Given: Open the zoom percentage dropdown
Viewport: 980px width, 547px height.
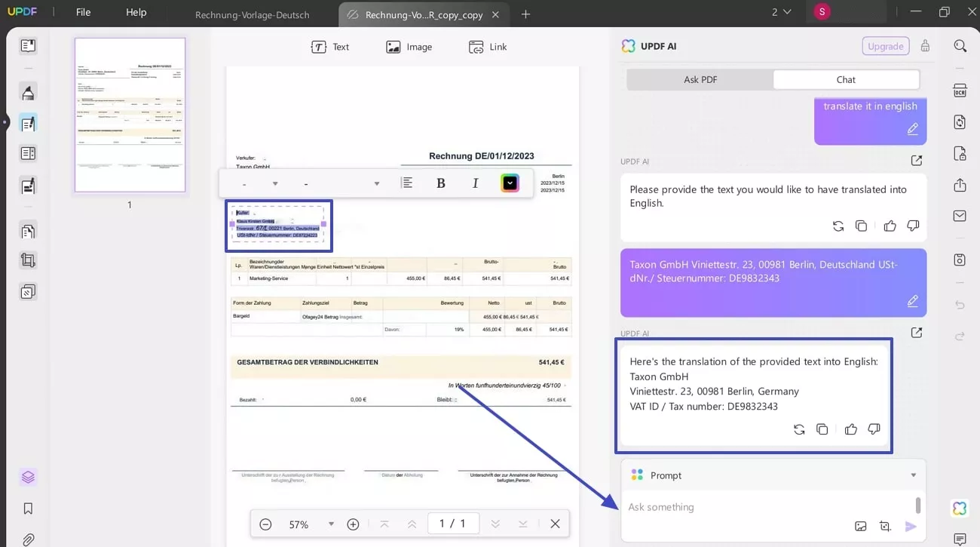Looking at the screenshot, I should pos(330,523).
